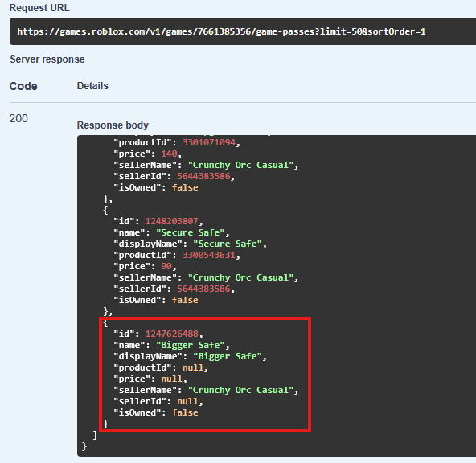Click the price value 140
The width and height of the screenshot is (476, 463).
tap(169, 154)
